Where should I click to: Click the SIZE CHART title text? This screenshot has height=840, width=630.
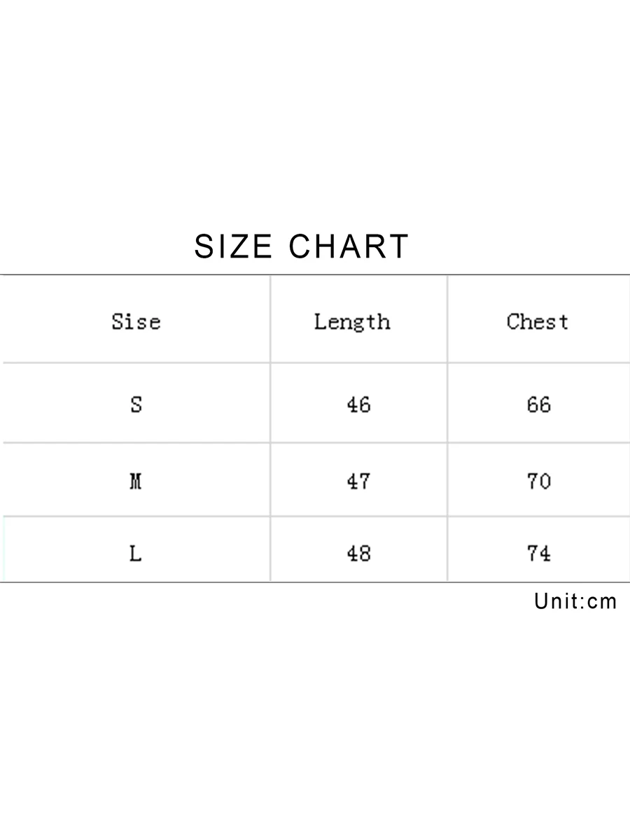(302, 246)
